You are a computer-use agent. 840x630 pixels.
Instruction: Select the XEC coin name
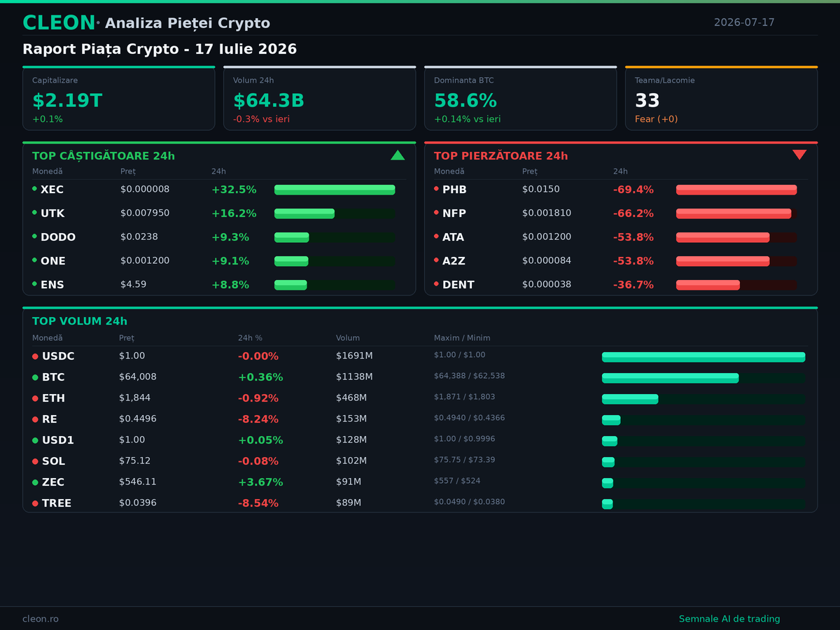tap(52, 190)
